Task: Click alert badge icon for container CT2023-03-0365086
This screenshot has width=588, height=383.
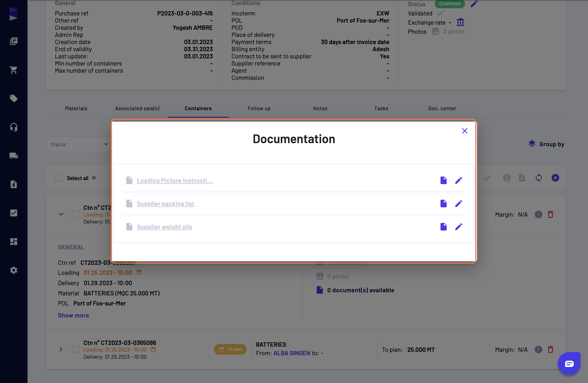Action: [538, 350]
